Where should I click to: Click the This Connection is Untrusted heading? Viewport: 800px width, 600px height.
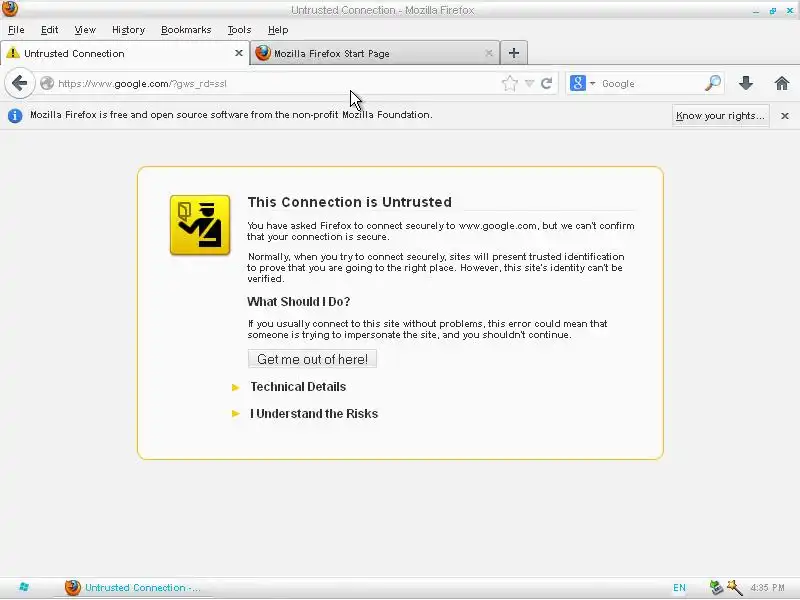click(349, 202)
